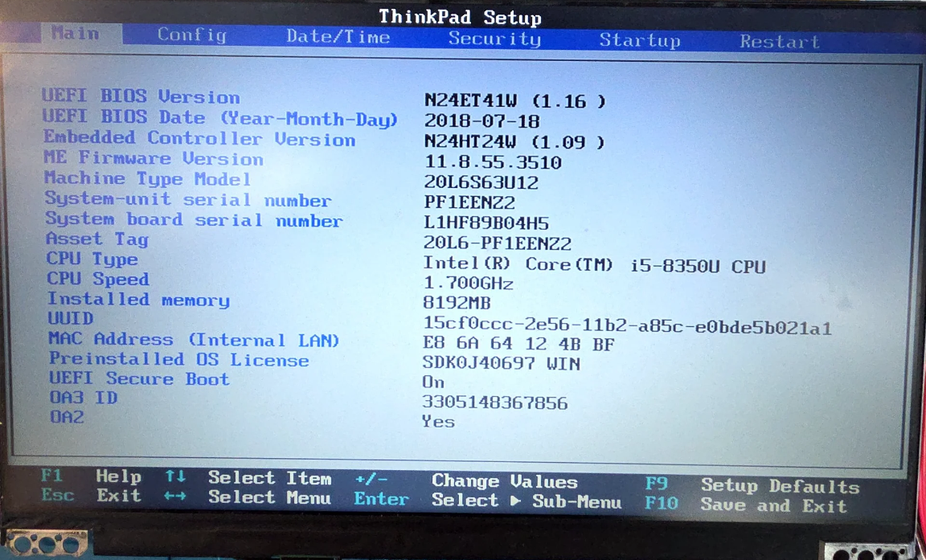Click the up-down arrows Select Item hint

248,478
